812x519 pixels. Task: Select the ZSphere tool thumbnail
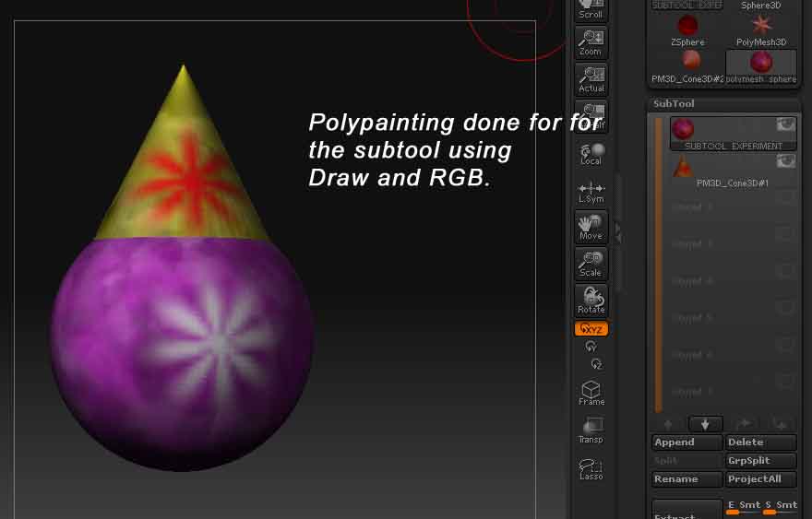pos(687,30)
